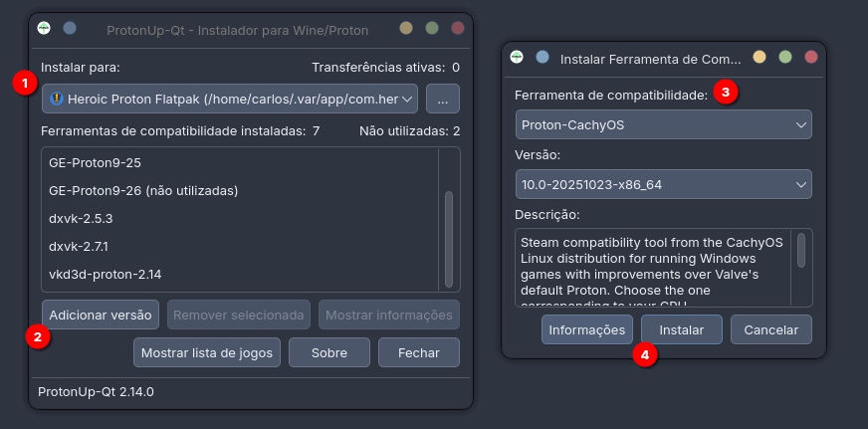Image resolution: width=868 pixels, height=429 pixels.
Task: Close the install dialog with the red button
Action: click(x=811, y=58)
